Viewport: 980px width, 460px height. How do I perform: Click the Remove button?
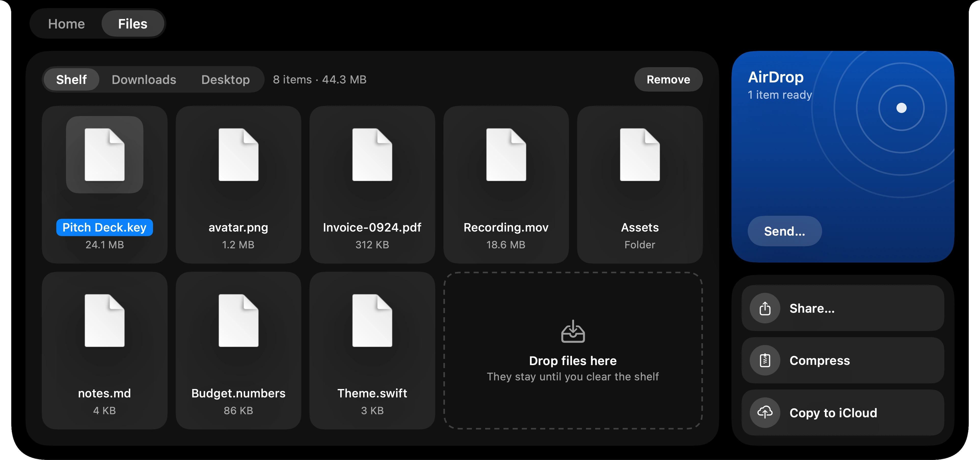[669, 79]
